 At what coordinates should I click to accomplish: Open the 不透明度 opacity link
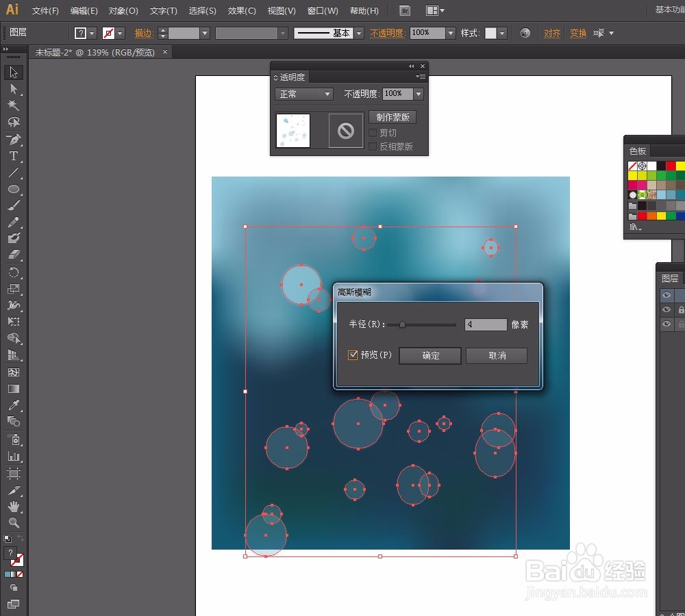coord(387,33)
